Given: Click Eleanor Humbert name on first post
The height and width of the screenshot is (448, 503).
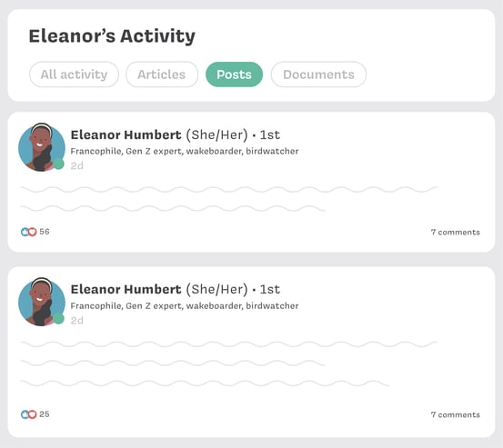Looking at the screenshot, I should pos(126,134).
